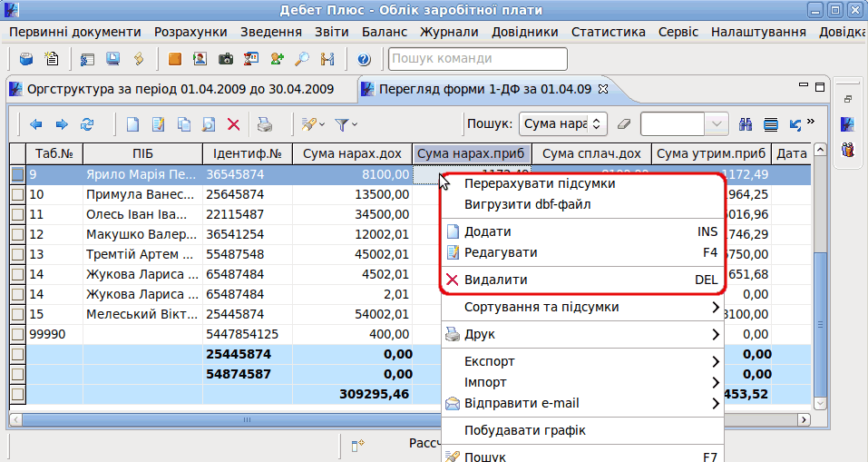
Task: Click the new document with star icon
Action: 52,59
